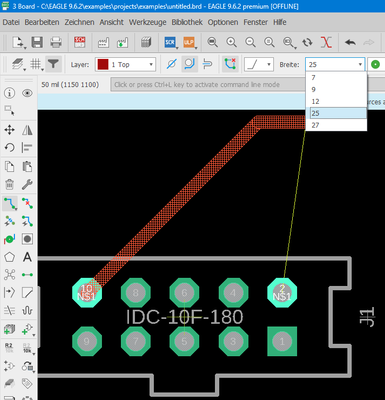Toggle ignore obstacles routing mode

[x=171, y=64]
